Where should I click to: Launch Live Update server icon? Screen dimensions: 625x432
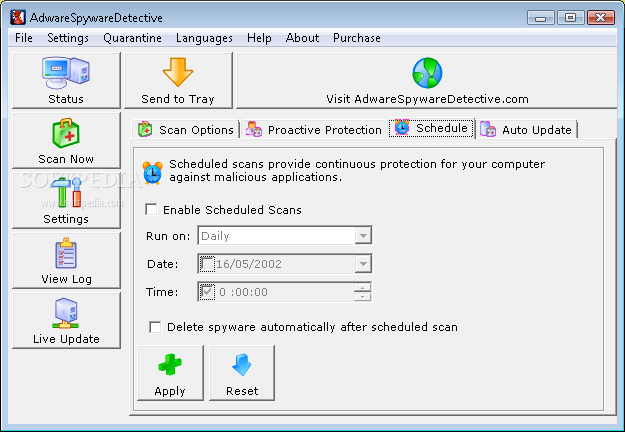click(x=66, y=313)
